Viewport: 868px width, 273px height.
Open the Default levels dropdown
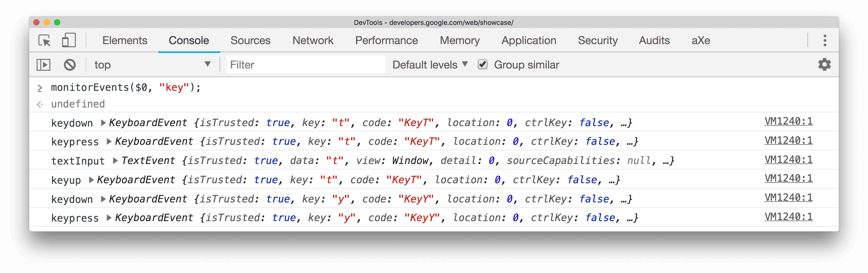point(430,65)
